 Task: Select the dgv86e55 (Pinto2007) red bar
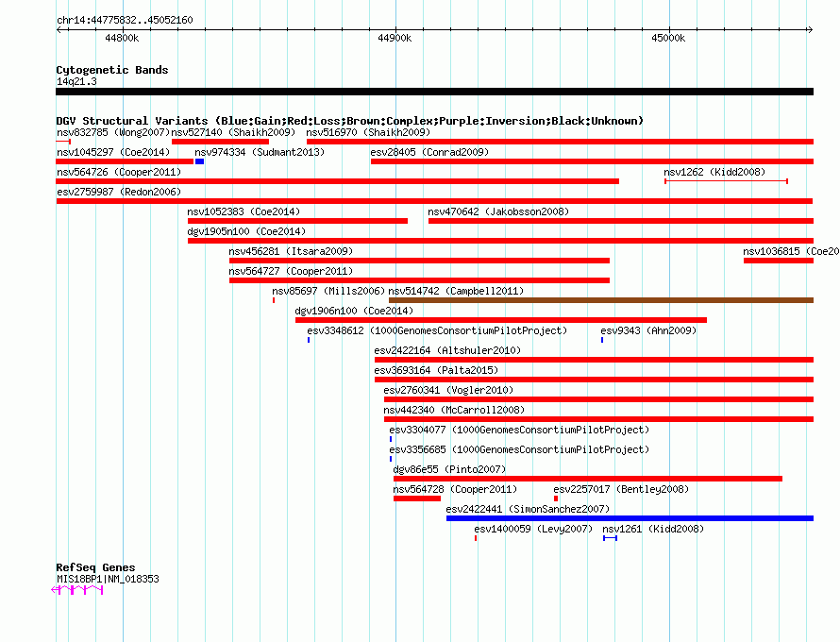[588, 479]
